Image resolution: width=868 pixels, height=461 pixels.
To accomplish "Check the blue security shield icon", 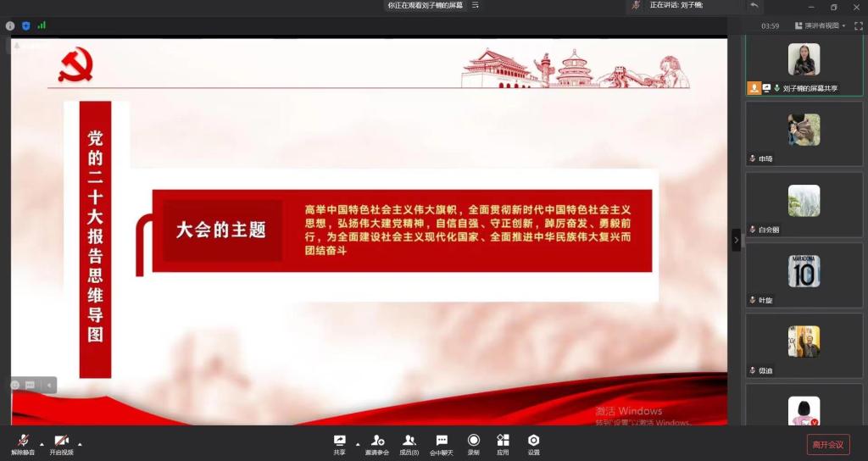I will (26, 25).
